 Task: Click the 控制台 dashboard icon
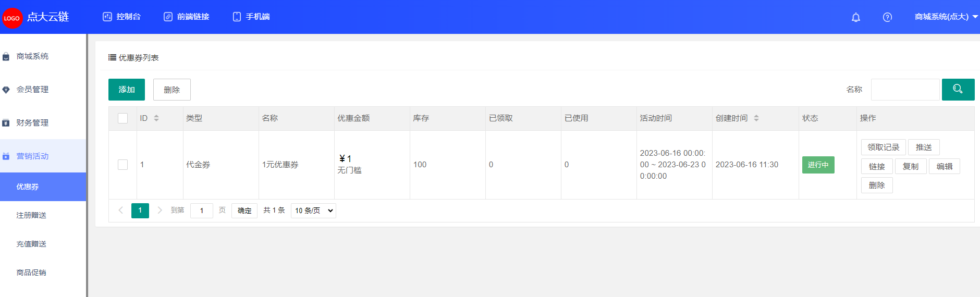coord(107,17)
